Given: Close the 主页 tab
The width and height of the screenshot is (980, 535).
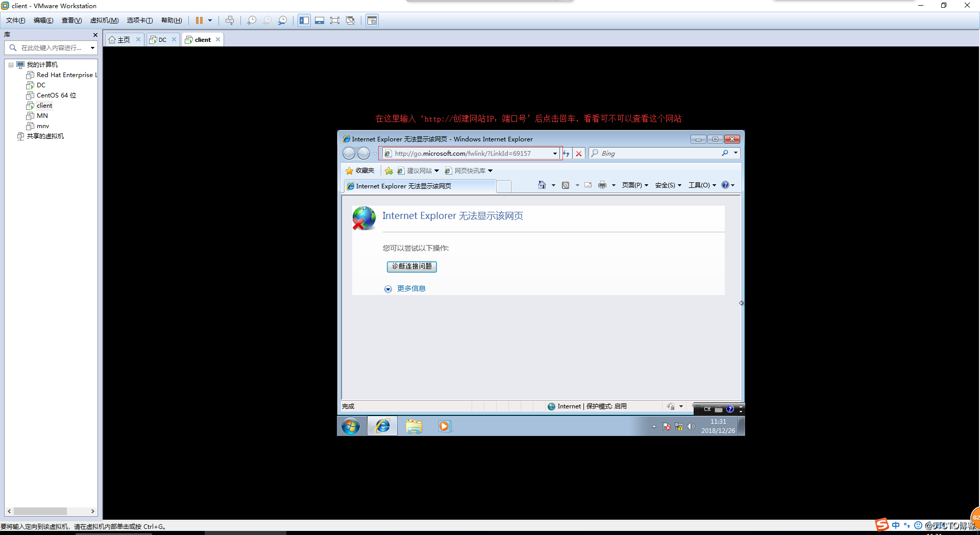Looking at the screenshot, I should click(x=138, y=39).
